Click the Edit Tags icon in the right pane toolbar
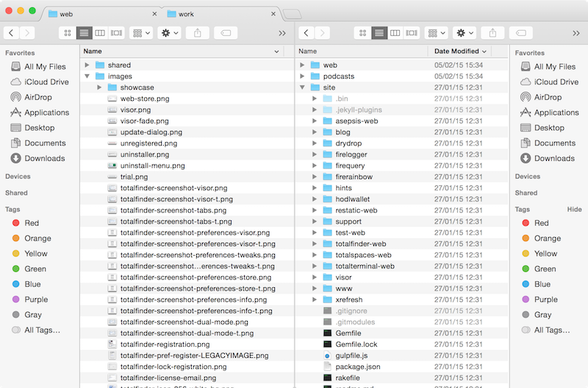This screenshot has height=388, width=588. coord(520,33)
